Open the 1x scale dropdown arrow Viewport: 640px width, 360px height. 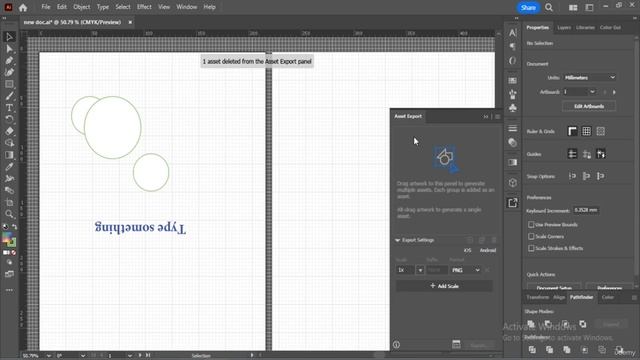420,270
